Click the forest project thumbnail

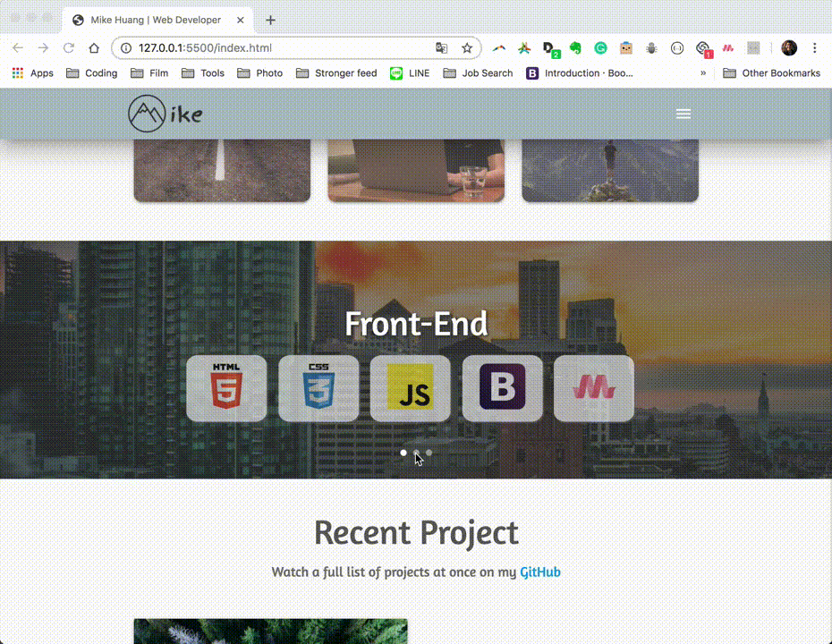click(270, 631)
